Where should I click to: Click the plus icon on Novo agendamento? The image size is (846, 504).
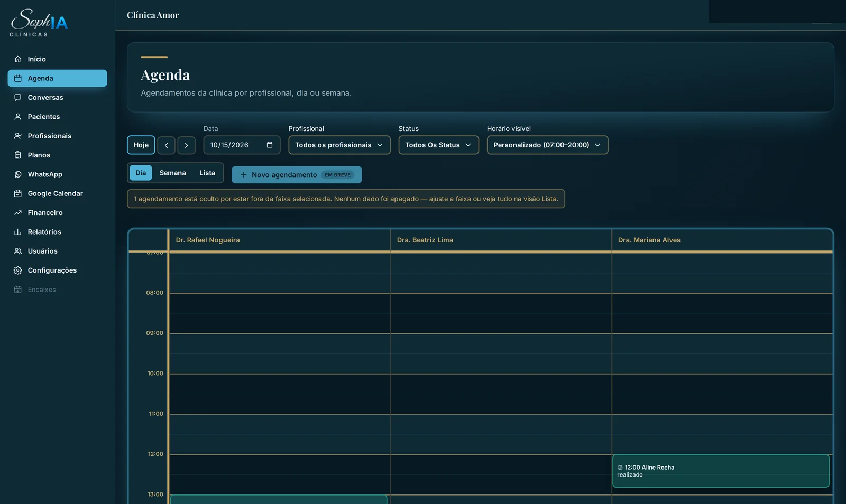pos(244,175)
